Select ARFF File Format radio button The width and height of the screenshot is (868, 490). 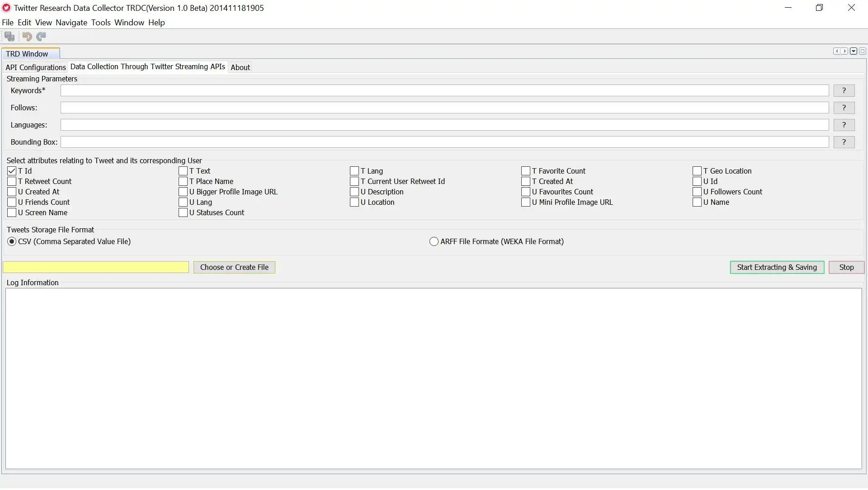434,241
